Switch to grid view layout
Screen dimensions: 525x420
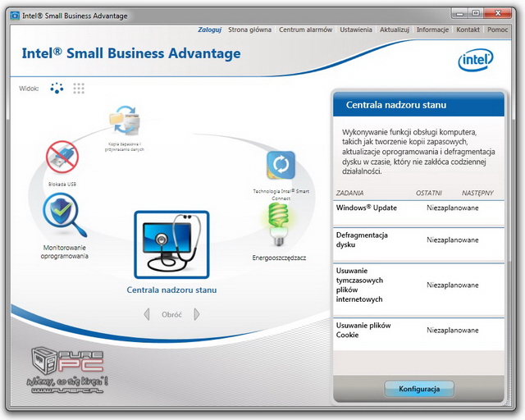[79, 88]
